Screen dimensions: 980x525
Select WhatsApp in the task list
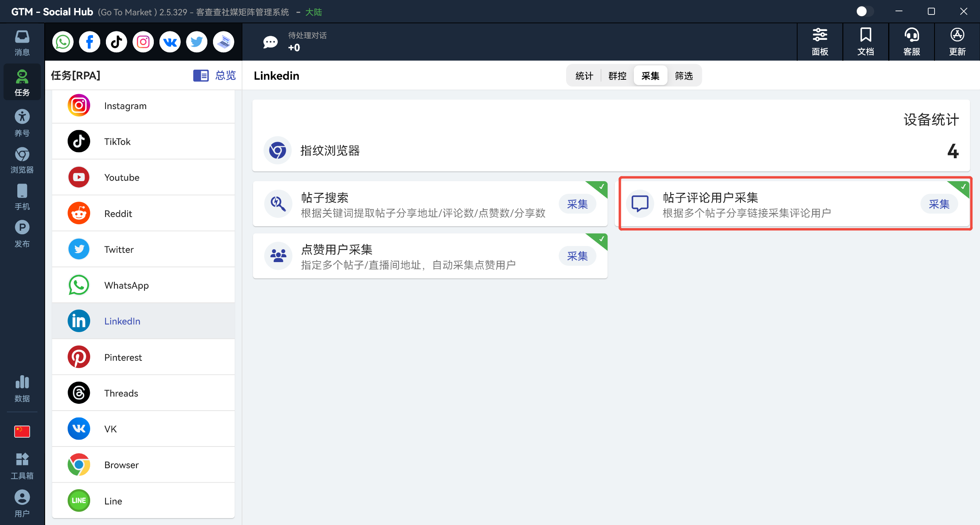point(143,285)
